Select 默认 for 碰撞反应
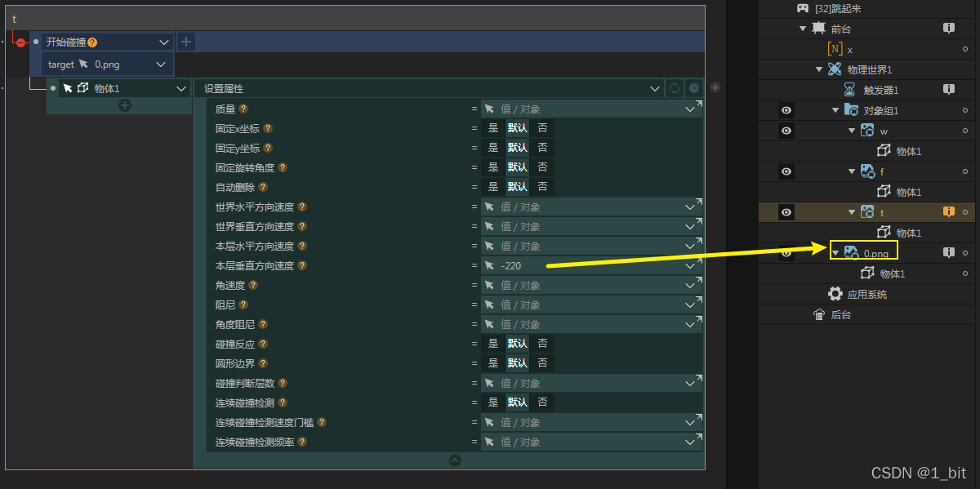980x489 pixels. pos(518,344)
